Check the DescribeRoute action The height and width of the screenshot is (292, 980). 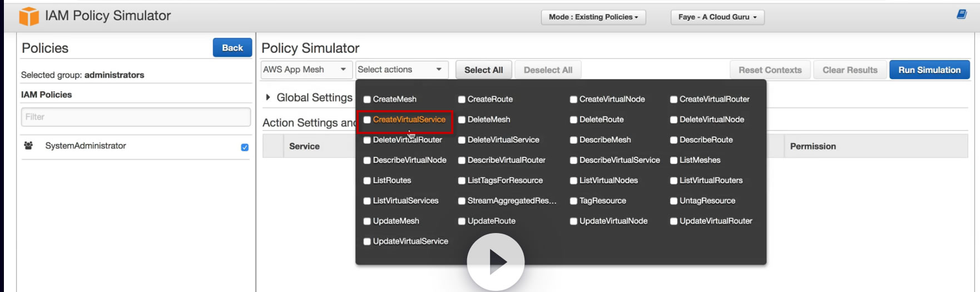click(674, 140)
